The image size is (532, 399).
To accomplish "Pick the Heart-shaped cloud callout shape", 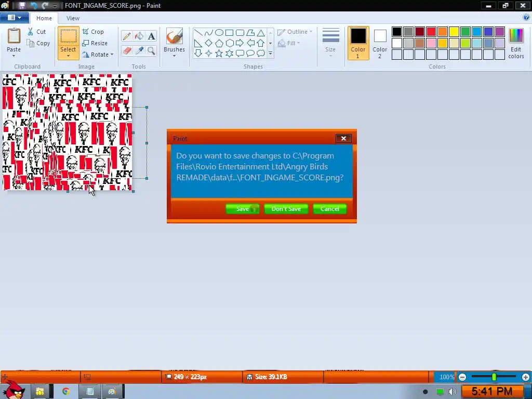I will click(261, 54).
